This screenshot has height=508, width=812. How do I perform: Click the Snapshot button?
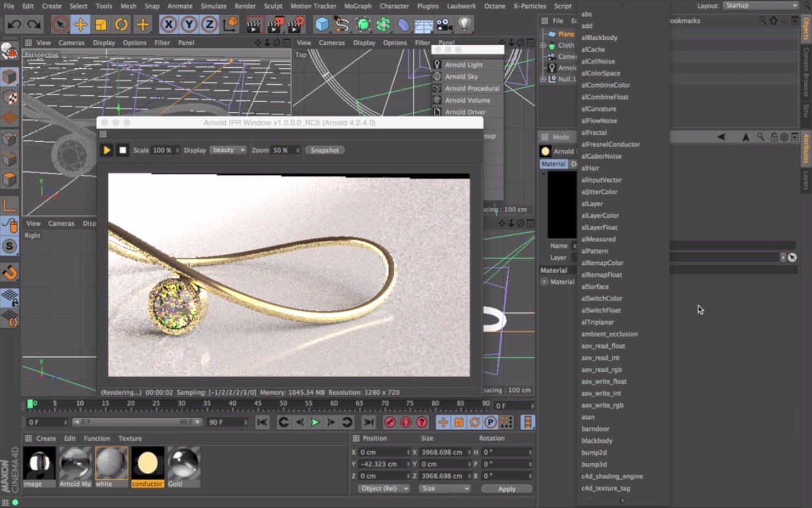coord(325,151)
